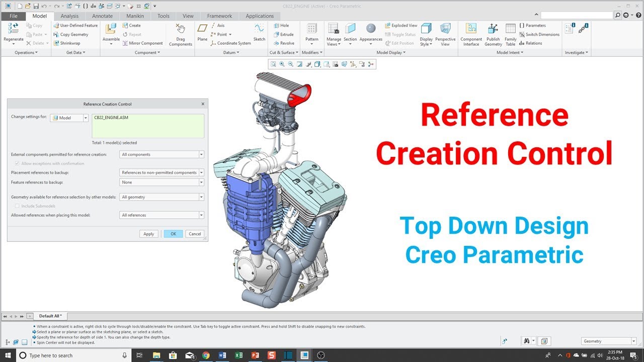The height and width of the screenshot is (362, 644).
Task: Open Relations editor
Action: pos(531,43)
